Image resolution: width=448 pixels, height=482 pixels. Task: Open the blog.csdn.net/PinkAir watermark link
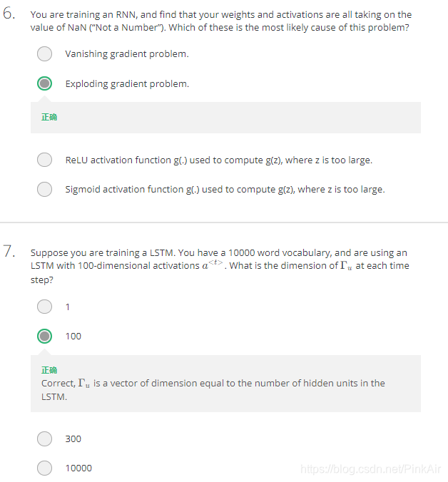click(370, 469)
